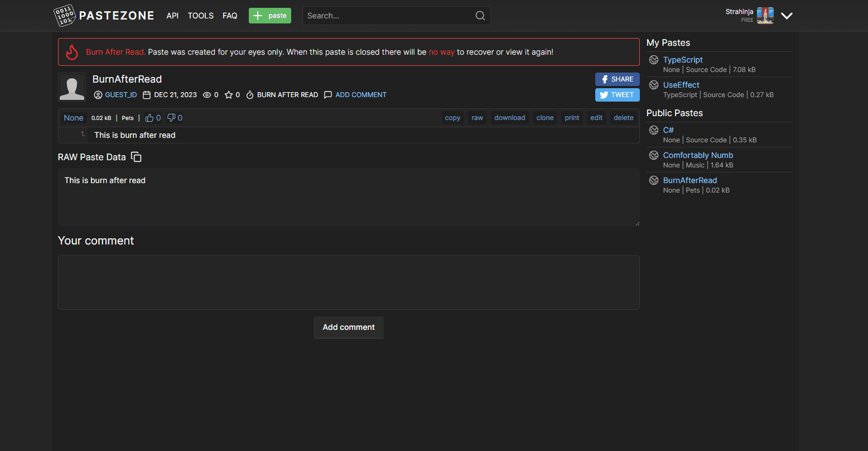
Task: Dislike the paste with thumbs down
Action: coord(171,118)
